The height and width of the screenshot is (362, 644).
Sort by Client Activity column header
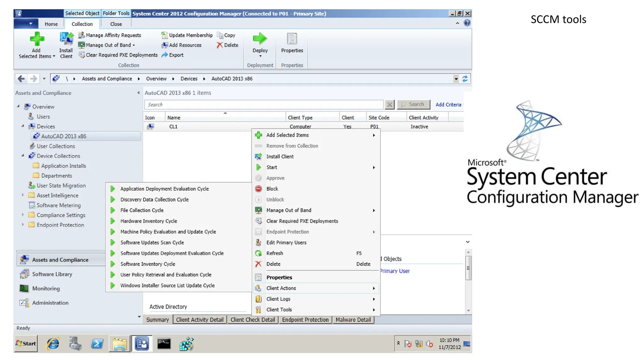tap(427, 118)
